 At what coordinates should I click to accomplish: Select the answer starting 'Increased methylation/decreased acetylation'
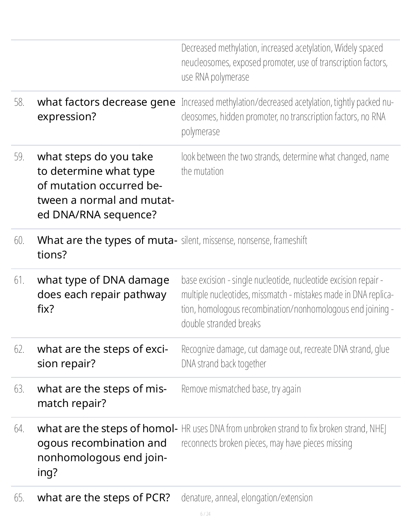[x=287, y=117]
